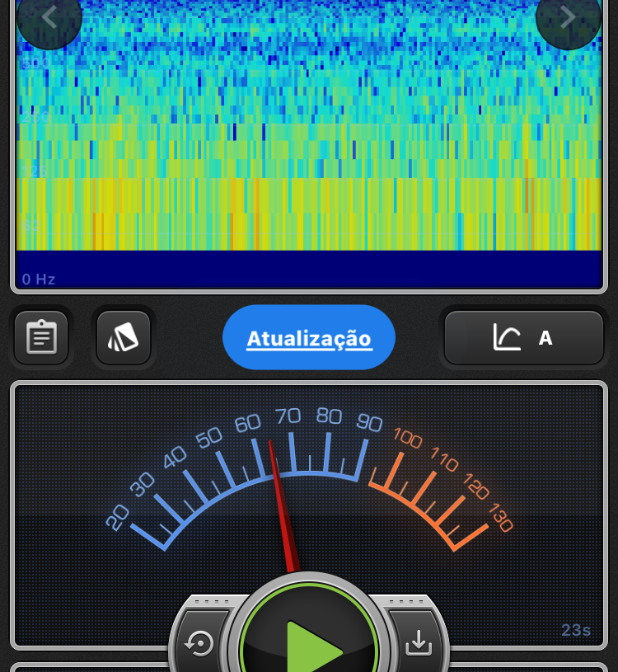Go to the previous chart with left arrow
The width and height of the screenshot is (618, 672).
[x=49, y=16]
